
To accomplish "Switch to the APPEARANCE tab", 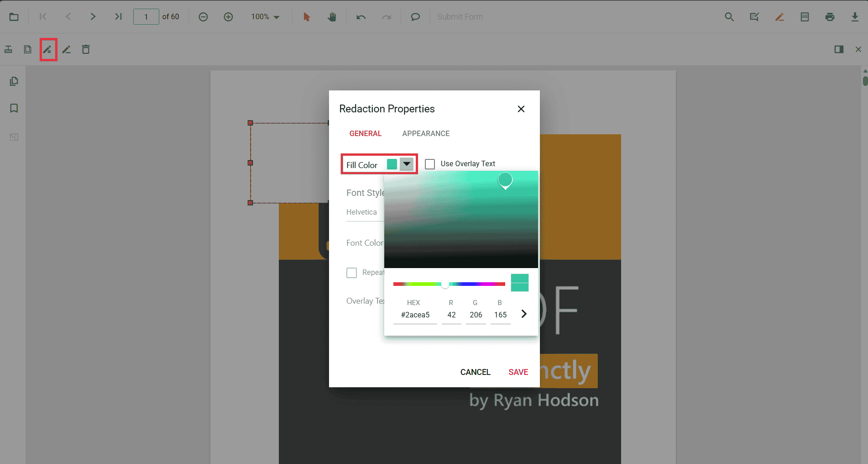I will point(425,133).
